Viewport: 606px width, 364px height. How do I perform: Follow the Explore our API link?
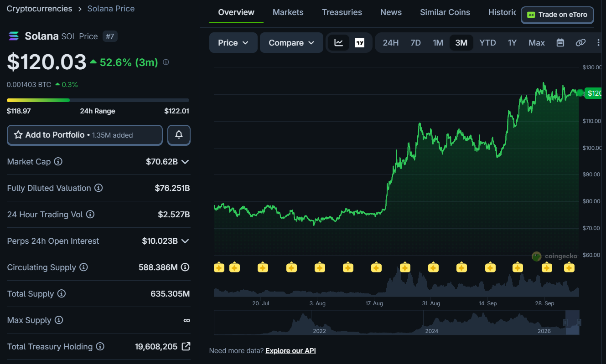pos(290,351)
